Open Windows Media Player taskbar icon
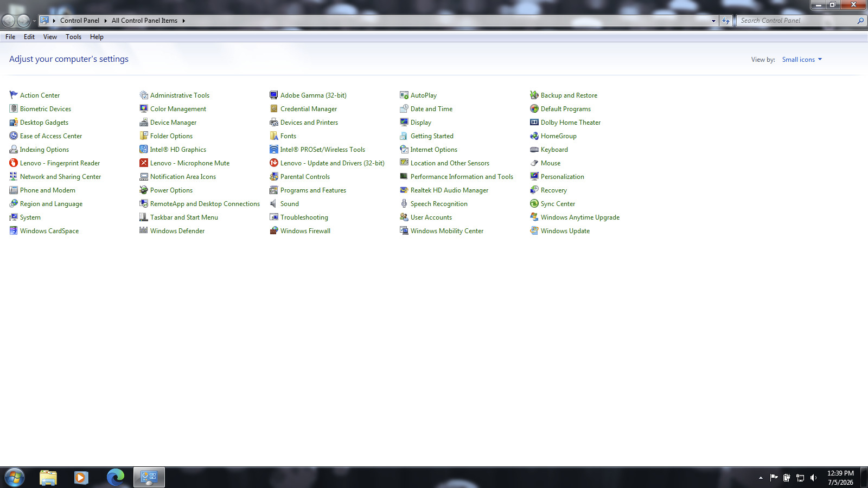Viewport: 868px width, 488px height. tap(81, 478)
